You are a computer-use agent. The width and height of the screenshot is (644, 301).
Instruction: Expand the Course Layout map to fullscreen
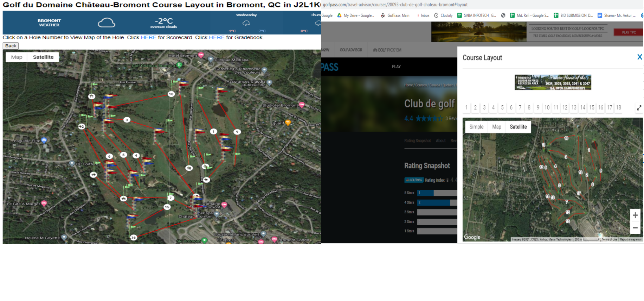pyautogui.click(x=639, y=108)
